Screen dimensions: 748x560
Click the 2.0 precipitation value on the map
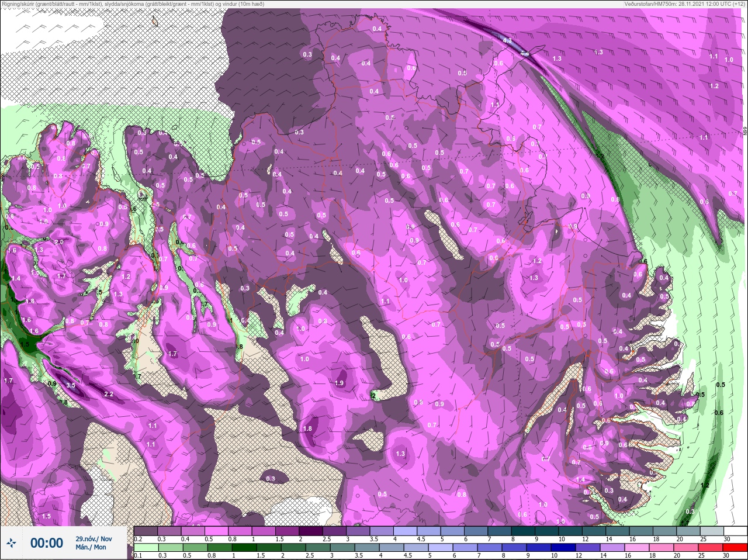click(x=59, y=242)
